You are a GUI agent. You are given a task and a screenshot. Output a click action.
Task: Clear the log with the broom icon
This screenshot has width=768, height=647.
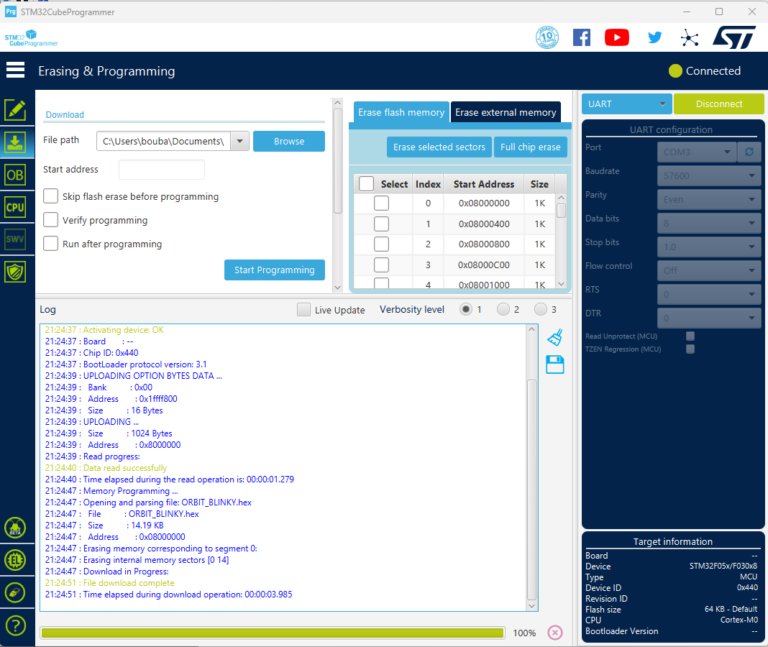[x=556, y=338]
